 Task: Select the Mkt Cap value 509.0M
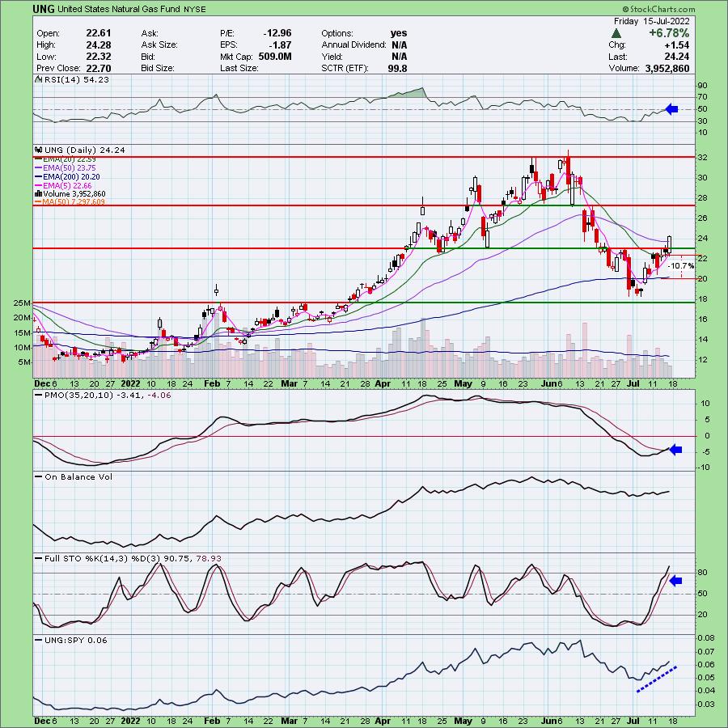tap(275, 56)
